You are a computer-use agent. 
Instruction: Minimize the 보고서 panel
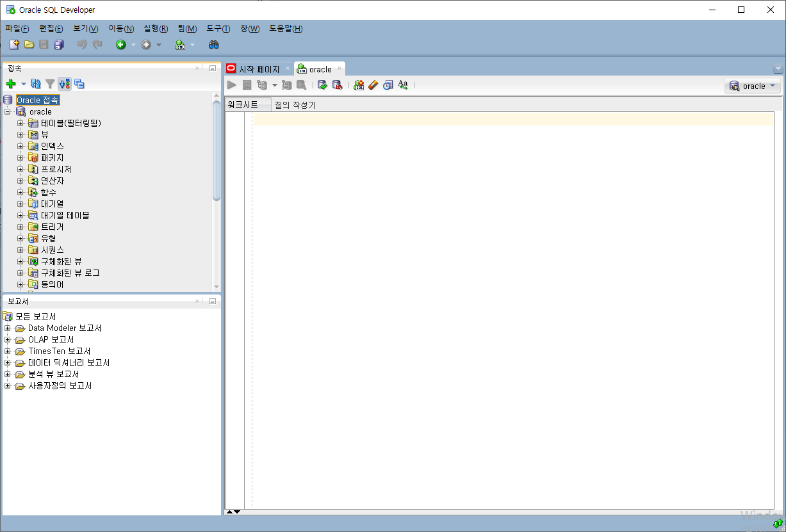(x=213, y=301)
